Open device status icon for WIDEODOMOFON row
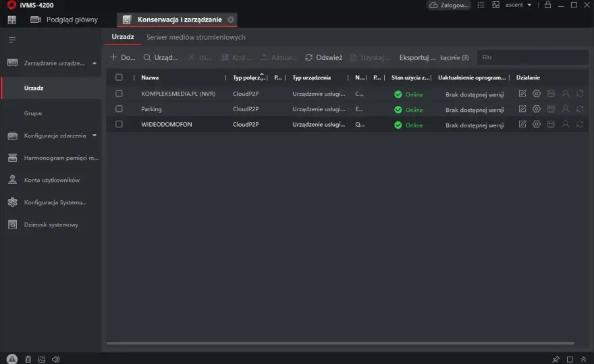594x364 pixels. [551, 124]
